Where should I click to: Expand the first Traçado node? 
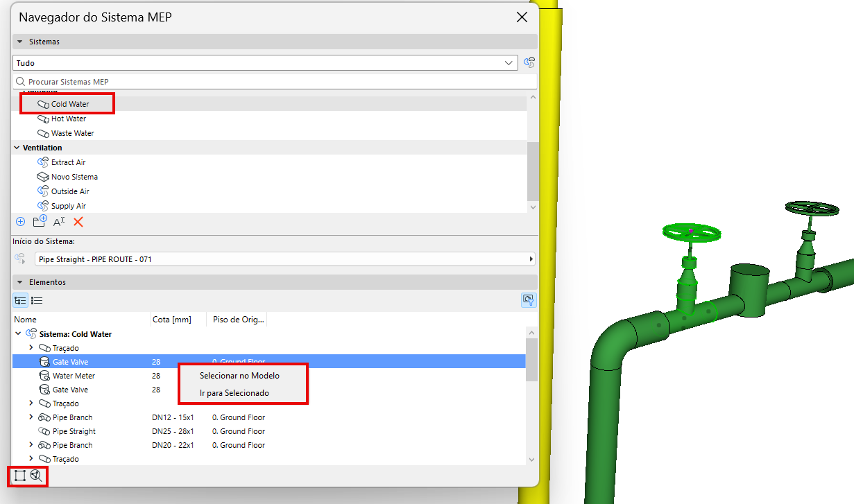coord(31,348)
